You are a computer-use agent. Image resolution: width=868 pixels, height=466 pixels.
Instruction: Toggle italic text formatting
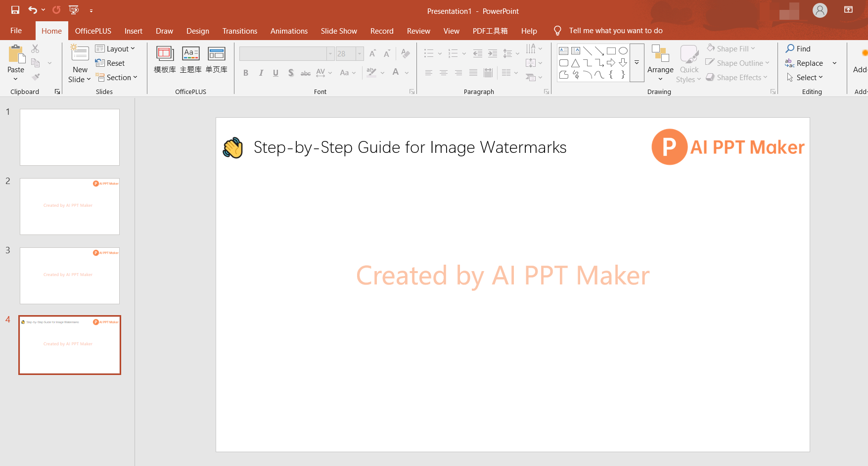click(261, 73)
